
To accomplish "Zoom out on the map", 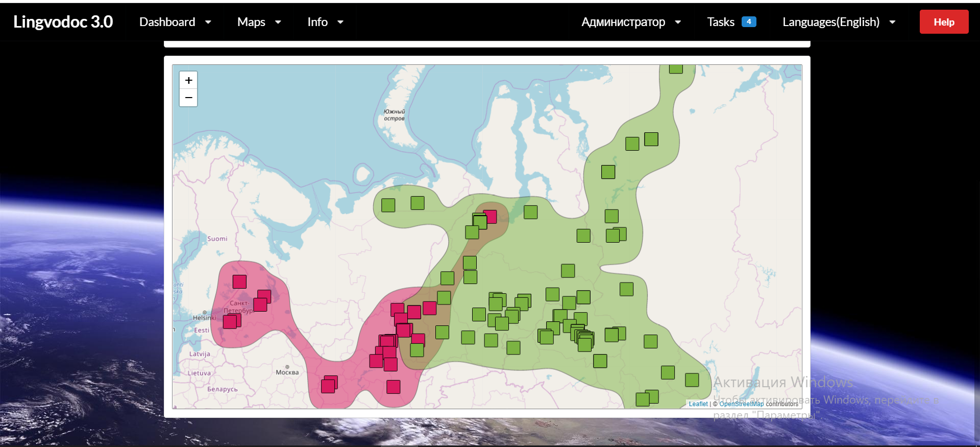I will coord(188,98).
